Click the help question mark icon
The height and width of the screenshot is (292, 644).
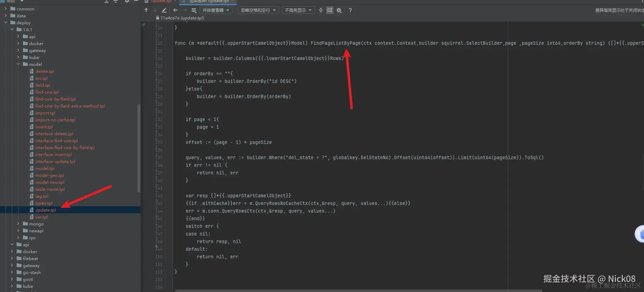350,10
